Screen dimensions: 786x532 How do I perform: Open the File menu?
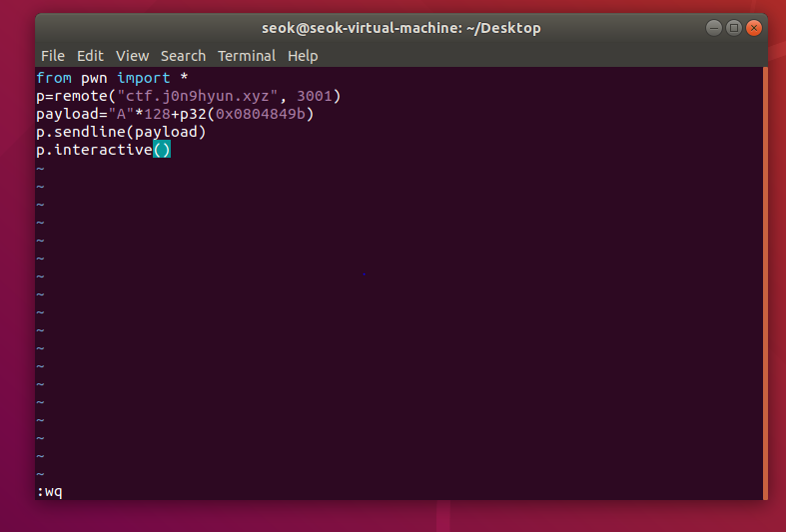pyautogui.click(x=53, y=56)
